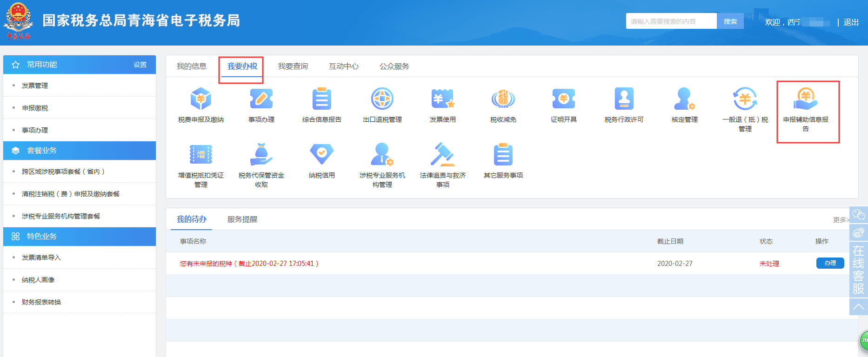Switch to 我要查询 tab
Screen dimensions: 868x357
click(293, 66)
